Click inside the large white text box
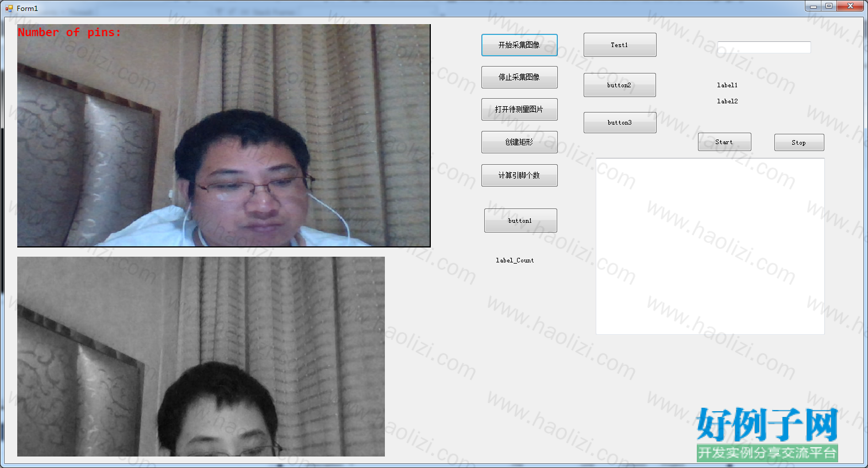 710,246
